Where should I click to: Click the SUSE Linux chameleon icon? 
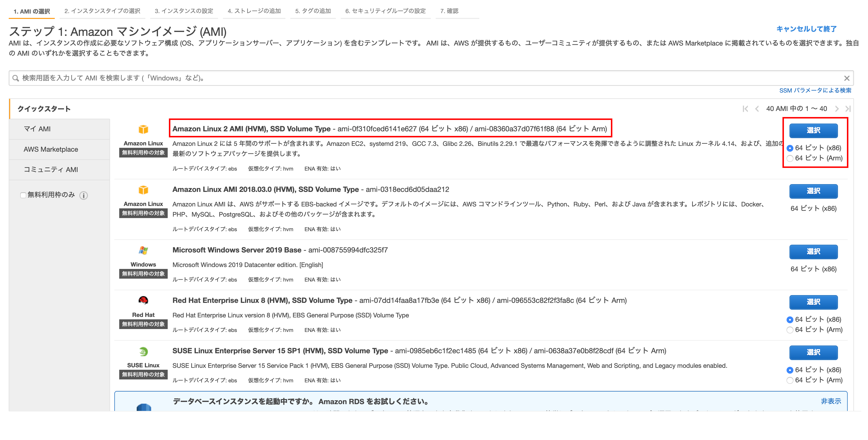143,351
